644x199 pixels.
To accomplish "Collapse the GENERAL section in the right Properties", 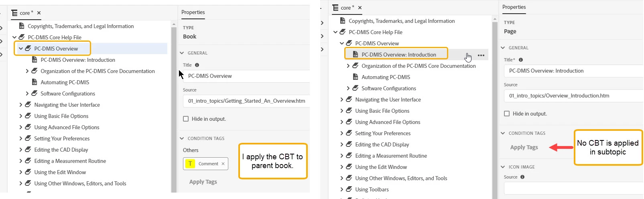I will [503, 48].
